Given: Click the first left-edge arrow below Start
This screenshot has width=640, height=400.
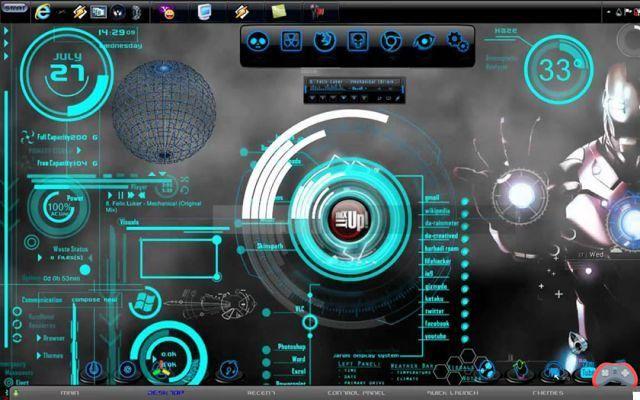Looking at the screenshot, I should coord(6,31).
